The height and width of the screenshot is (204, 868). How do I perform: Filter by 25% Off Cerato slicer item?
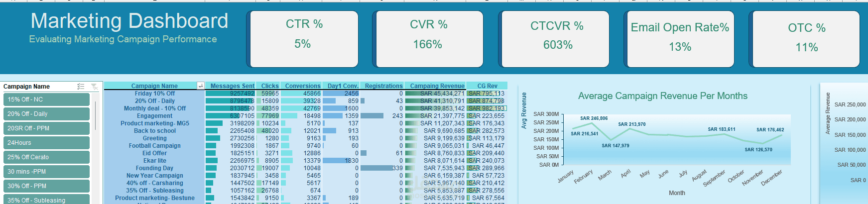click(46, 157)
